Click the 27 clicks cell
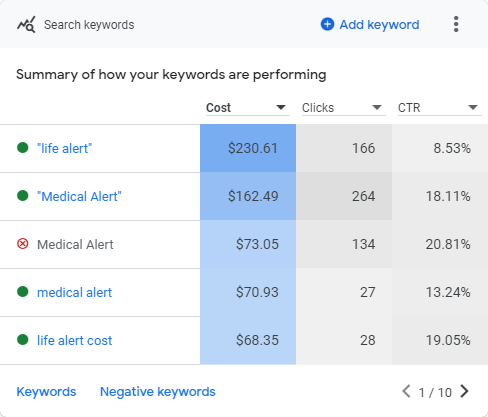The height and width of the screenshot is (417, 488). tap(344, 292)
